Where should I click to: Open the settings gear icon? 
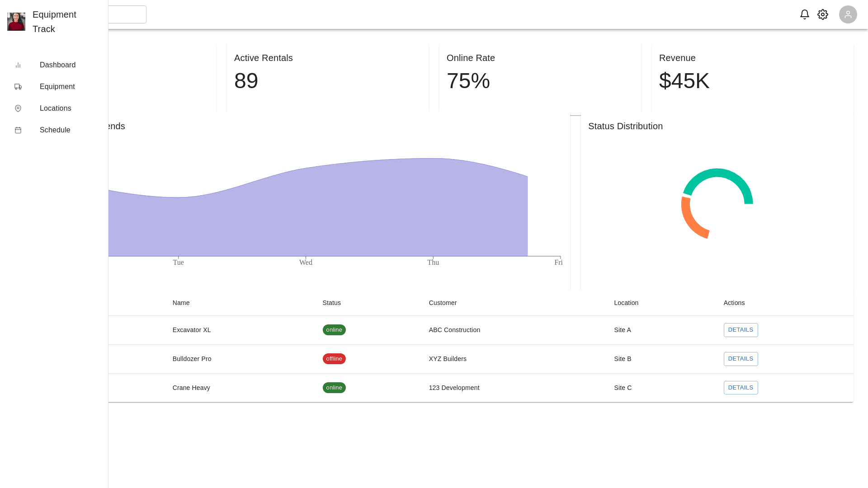pyautogui.click(x=822, y=14)
